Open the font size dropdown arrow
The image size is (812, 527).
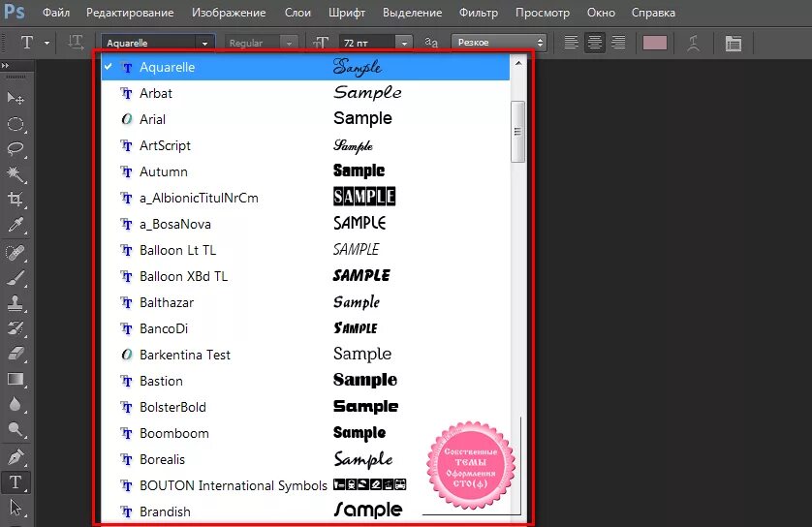pyautogui.click(x=404, y=43)
